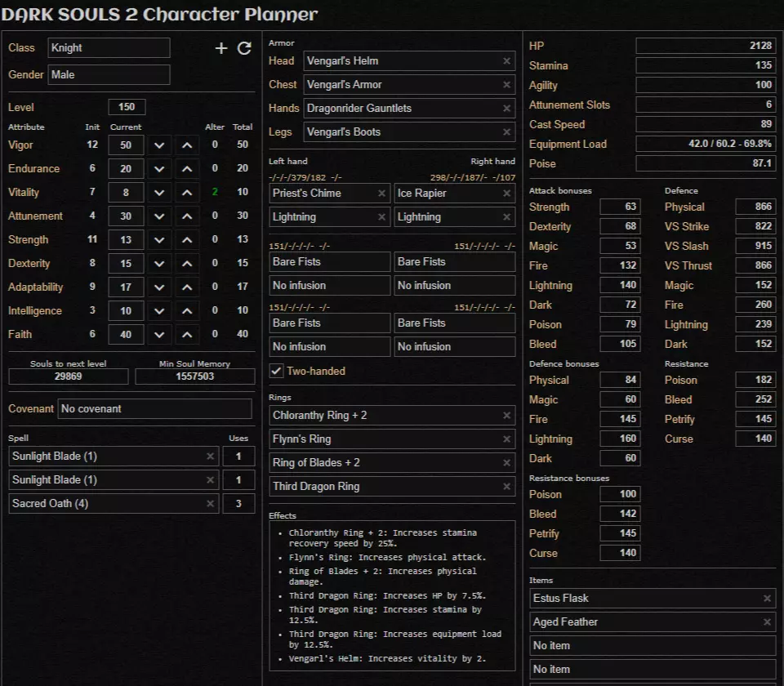Clear Vengarl's Helm with its X
This screenshot has width=784, height=686.
click(x=506, y=61)
